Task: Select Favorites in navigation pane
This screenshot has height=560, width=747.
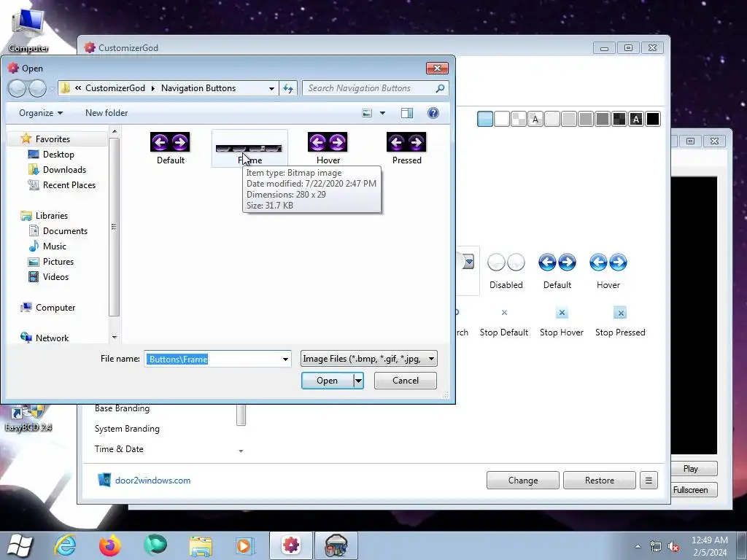Action: click(x=53, y=139)
